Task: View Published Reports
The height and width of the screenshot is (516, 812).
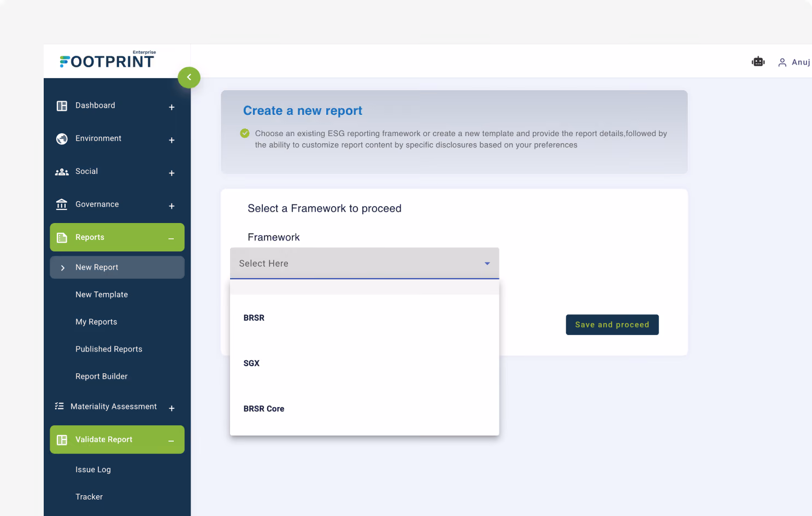Action: (x=109, y=349)
